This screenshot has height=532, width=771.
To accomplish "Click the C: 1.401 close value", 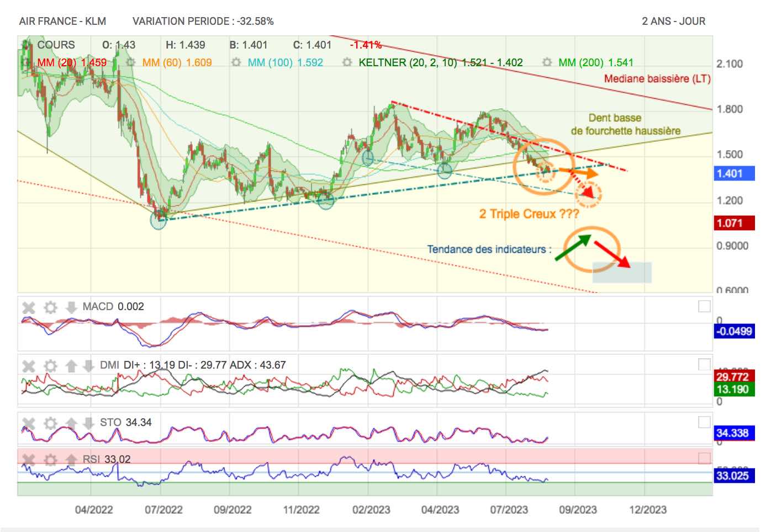I will tap(312, 45).
